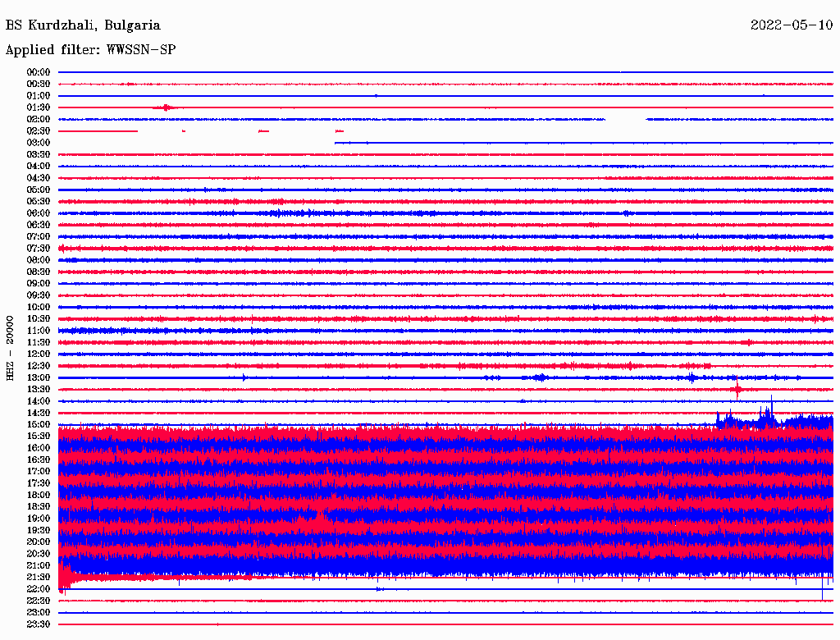
Task: Select the 10:00 time label
Action: [x=39, y=307]
